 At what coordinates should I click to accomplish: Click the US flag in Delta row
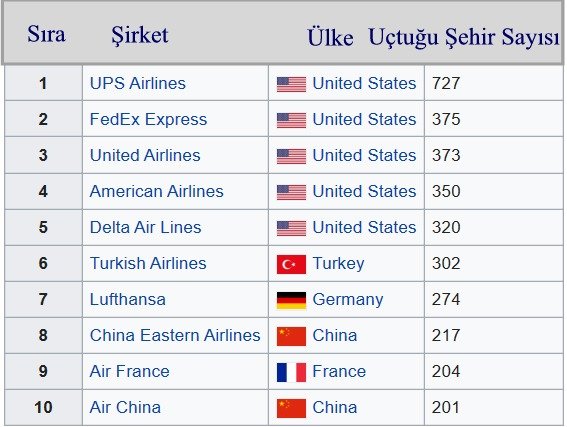click(291, 229)
